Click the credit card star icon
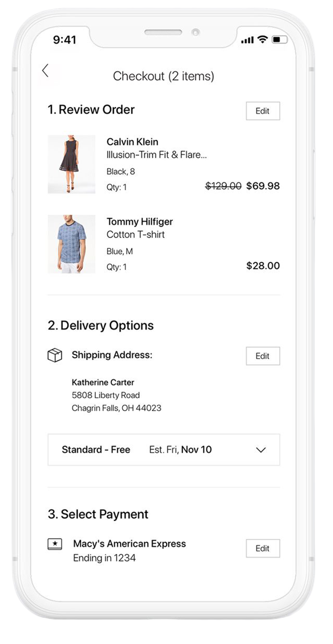Screen dimensions: 333x644 coord(55,544)
